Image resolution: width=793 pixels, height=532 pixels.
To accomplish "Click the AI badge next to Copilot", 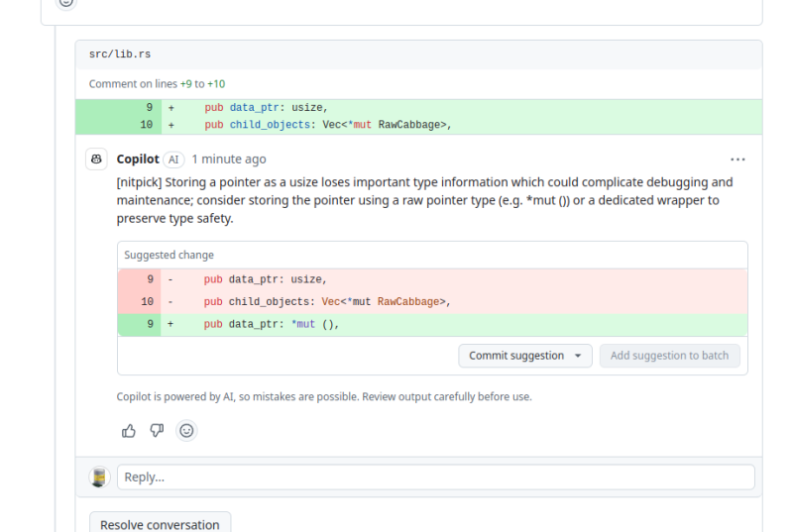I will 173,159.
